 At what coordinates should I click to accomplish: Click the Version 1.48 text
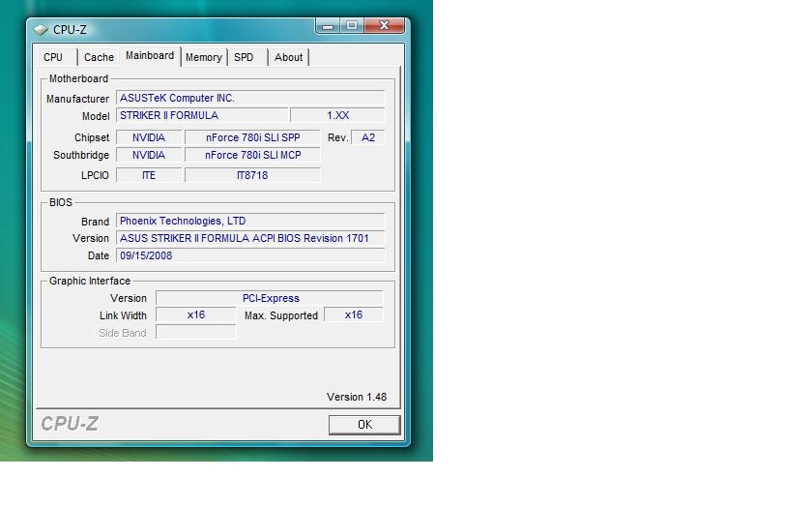(x=357, y=397)
